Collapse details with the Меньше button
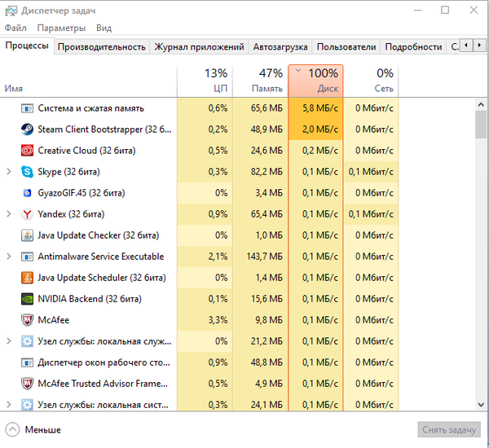The height and width of the screenshot is (448, 489). click(x=33, y=429)
